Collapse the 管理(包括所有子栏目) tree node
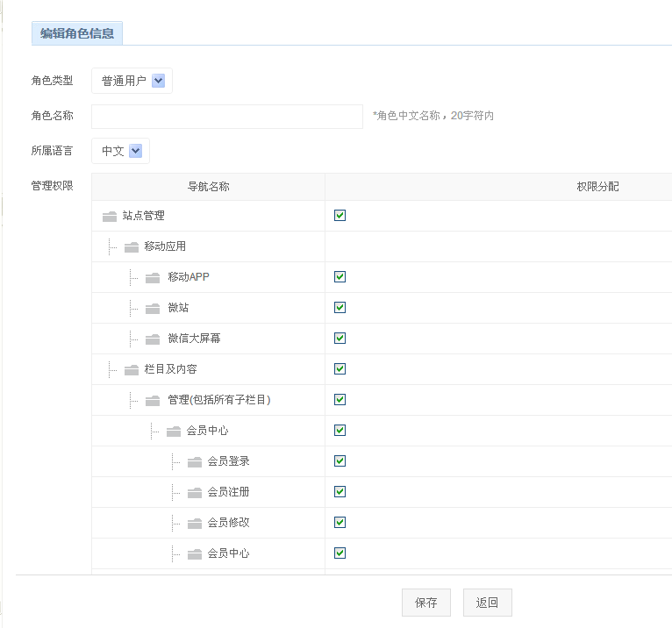 [153, 400]
